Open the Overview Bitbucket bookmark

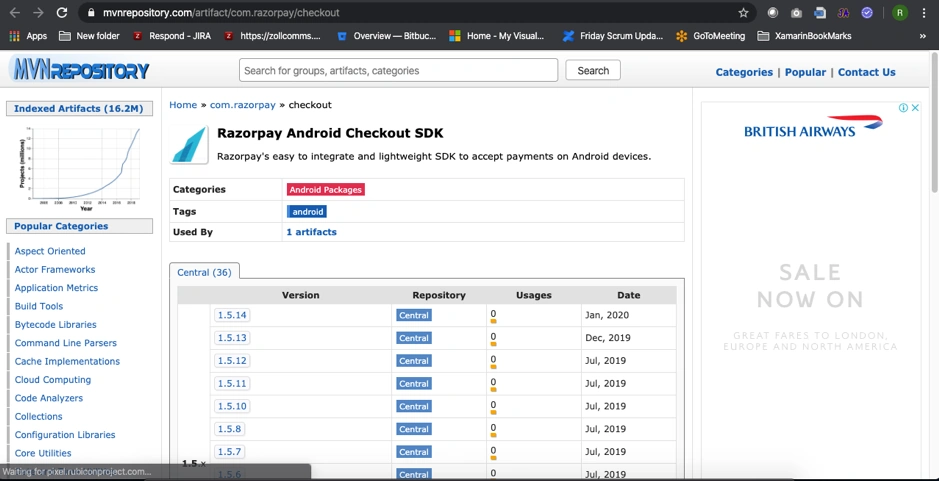click(x=387, y=36)
